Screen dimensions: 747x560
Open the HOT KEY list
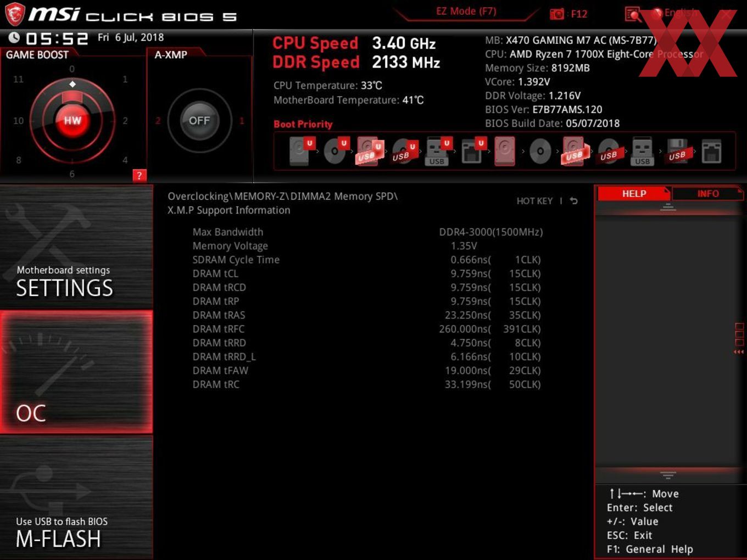[x=534, y=201]
